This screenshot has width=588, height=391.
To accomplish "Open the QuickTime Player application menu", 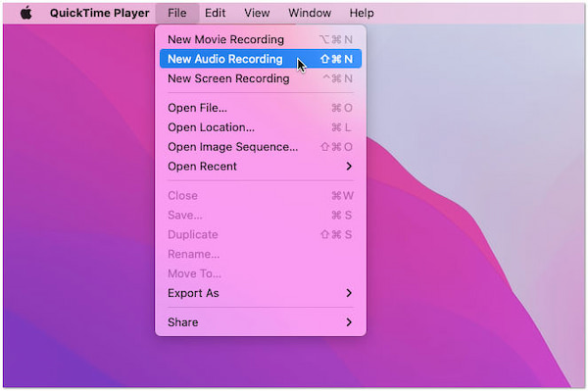I will tap(99, 13).
